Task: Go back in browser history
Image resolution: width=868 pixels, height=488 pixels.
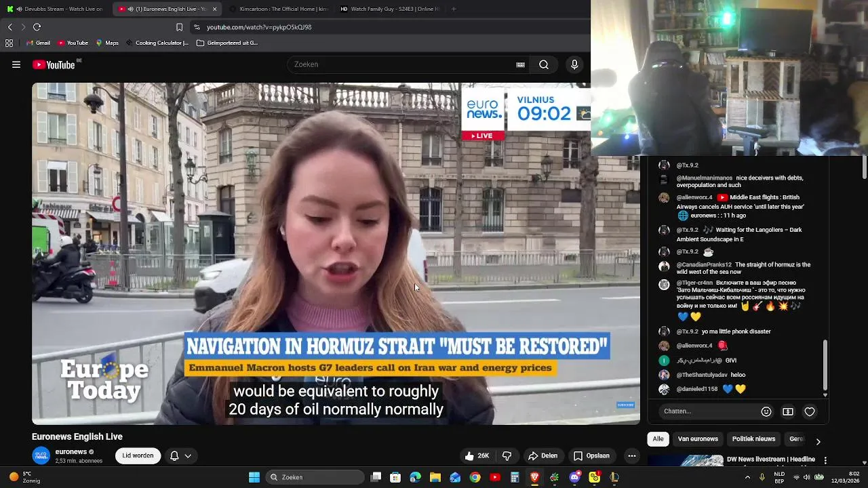Action: pos(10,27)
